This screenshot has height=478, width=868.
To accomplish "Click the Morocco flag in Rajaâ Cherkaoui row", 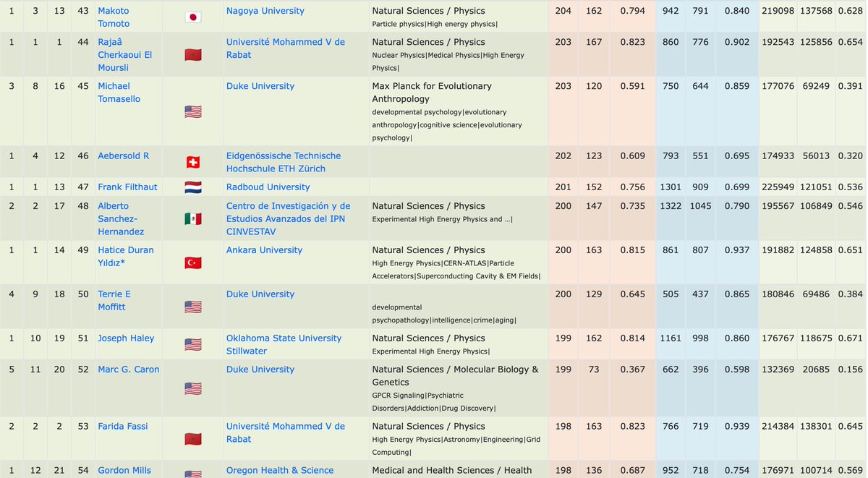I will click(192, 55).
